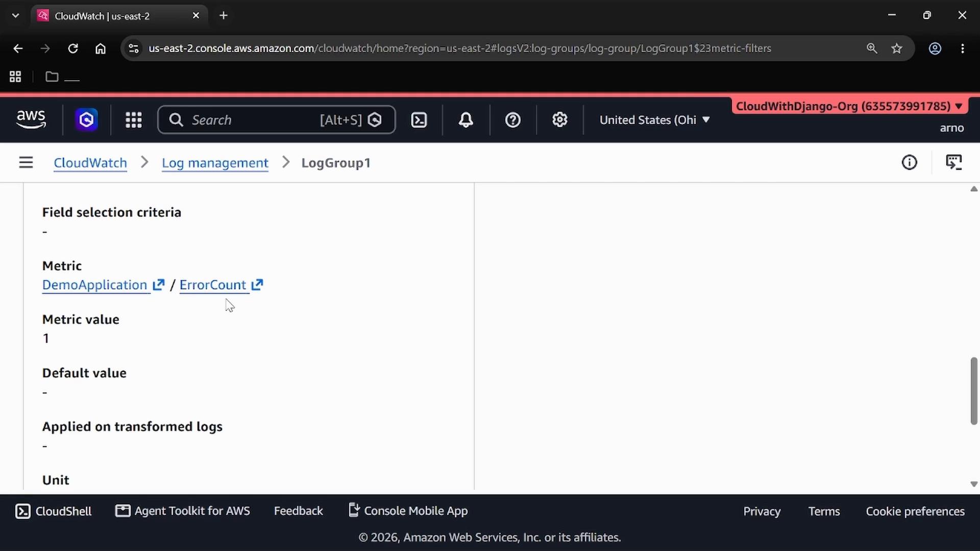
Task: Click the Applied on transformed logs label
Action: 132,427
